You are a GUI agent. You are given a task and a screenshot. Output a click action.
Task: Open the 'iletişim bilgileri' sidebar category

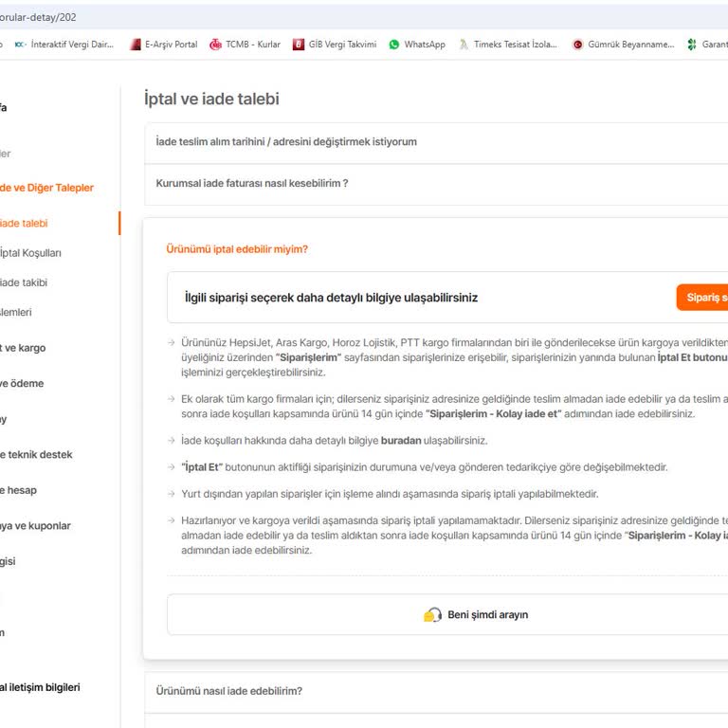pyautogui.click(x=40, y=687)
